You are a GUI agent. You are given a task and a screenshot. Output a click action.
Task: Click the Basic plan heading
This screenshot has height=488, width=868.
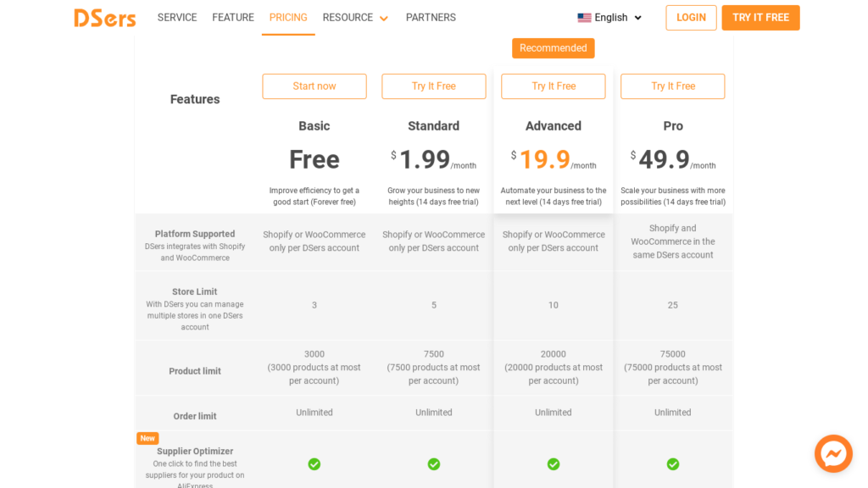pyautogui.click(x=314, y=126)
